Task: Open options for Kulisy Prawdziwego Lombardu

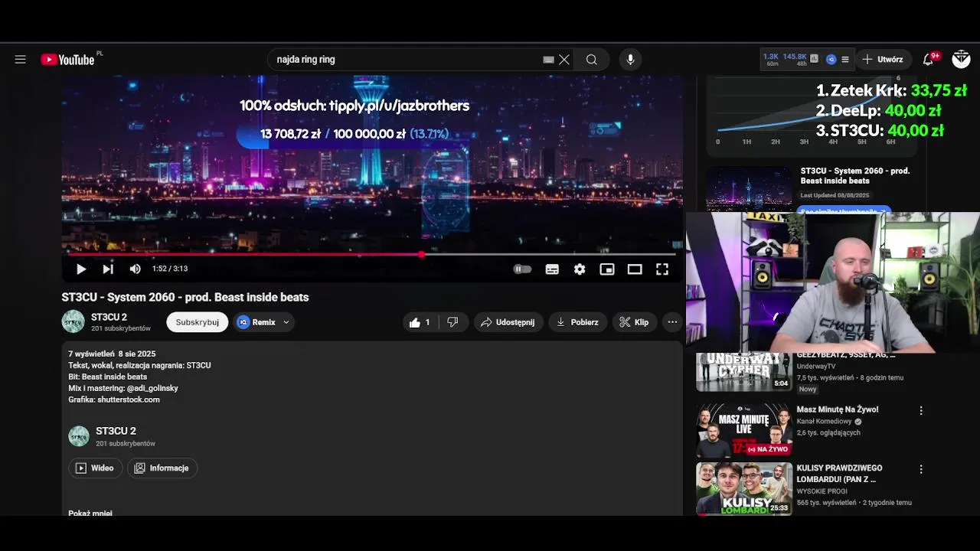Action: (921, 469)
